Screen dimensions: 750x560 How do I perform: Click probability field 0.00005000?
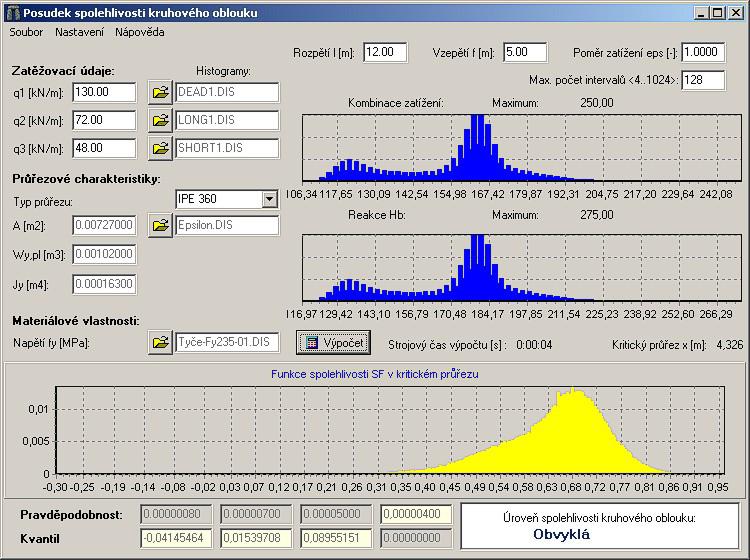pos(336,515)
